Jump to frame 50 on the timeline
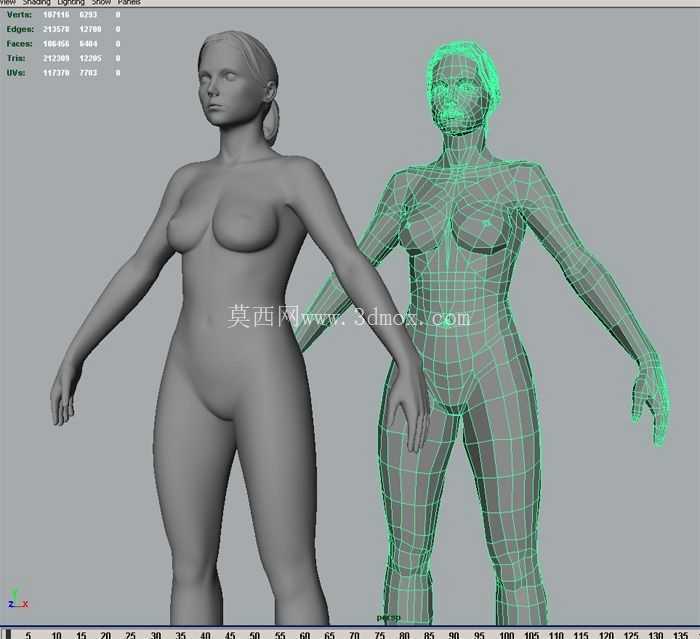Screen dimensions: 700x639 pos(254,635)
